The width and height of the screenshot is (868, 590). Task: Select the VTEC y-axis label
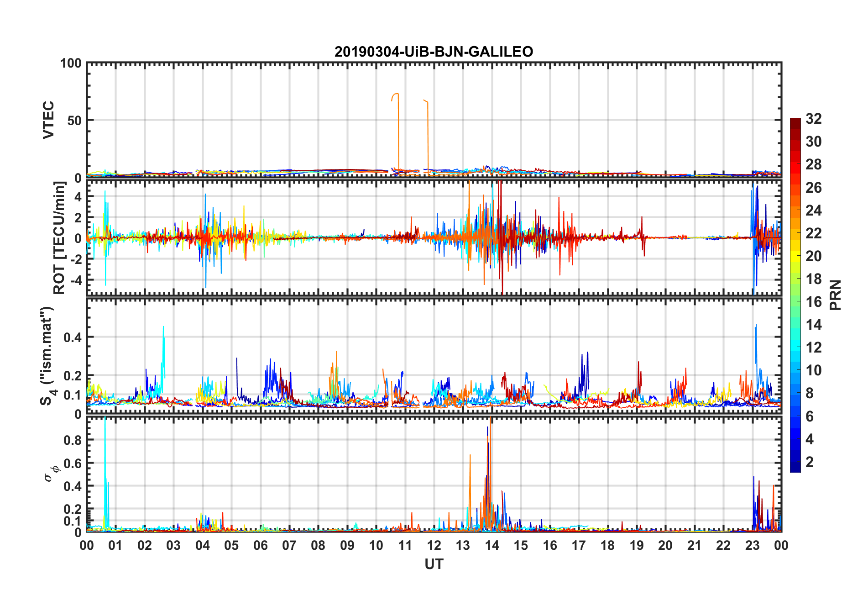click(x=48, y=120)
